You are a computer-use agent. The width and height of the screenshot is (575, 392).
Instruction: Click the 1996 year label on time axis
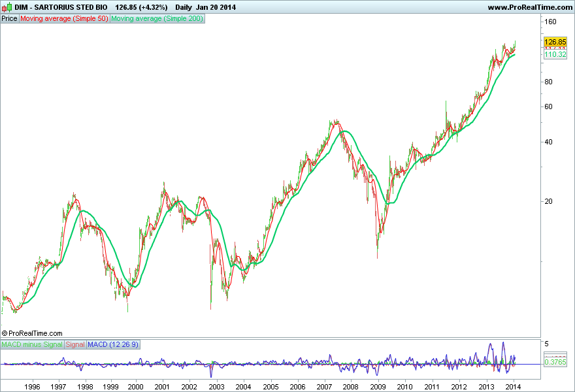(x=32, y=387)
